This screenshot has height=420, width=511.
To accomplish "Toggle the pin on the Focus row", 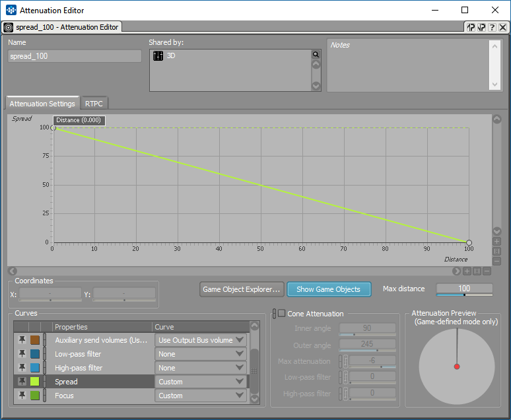I will tap(22, 396).
